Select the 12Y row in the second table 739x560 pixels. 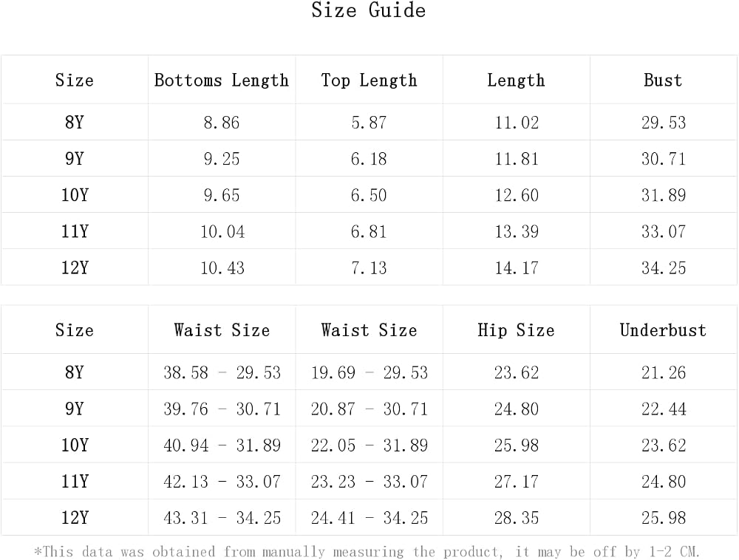click(x=369, y=518)
